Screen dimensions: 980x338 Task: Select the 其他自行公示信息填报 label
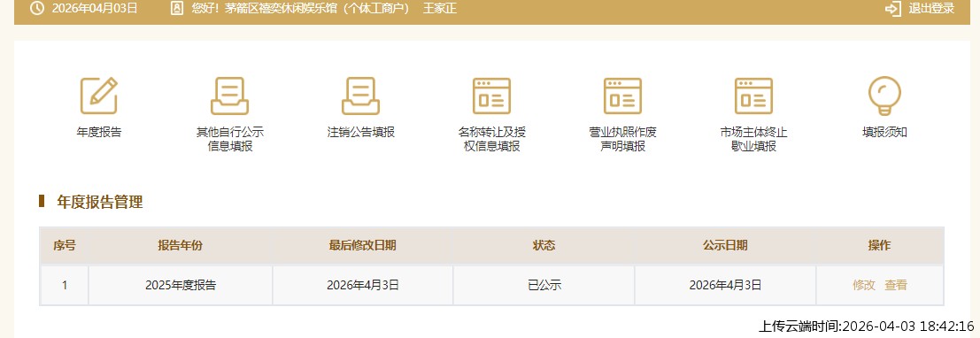[229, 139]
